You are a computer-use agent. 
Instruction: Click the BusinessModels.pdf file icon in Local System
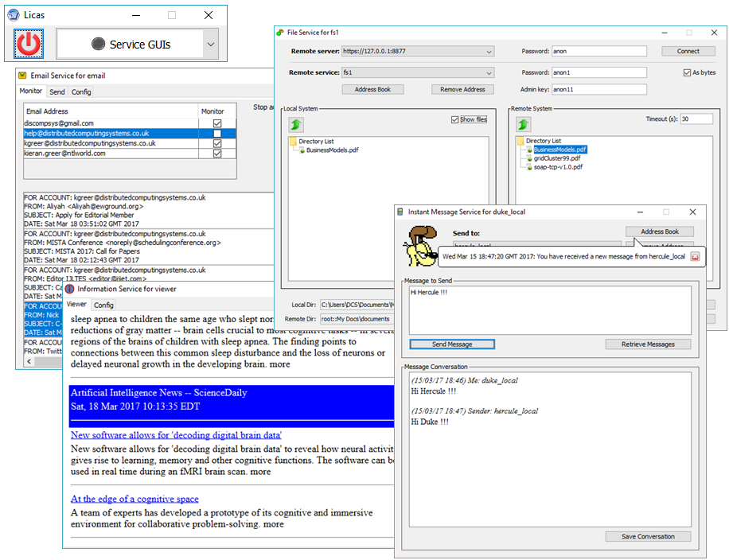tap(301, 150)
